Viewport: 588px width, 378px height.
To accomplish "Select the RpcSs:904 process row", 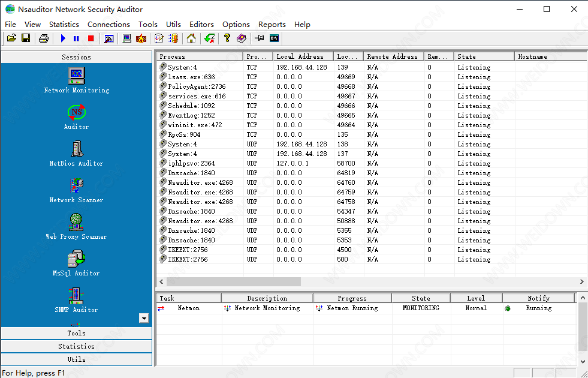I will (x=371, y=134).
